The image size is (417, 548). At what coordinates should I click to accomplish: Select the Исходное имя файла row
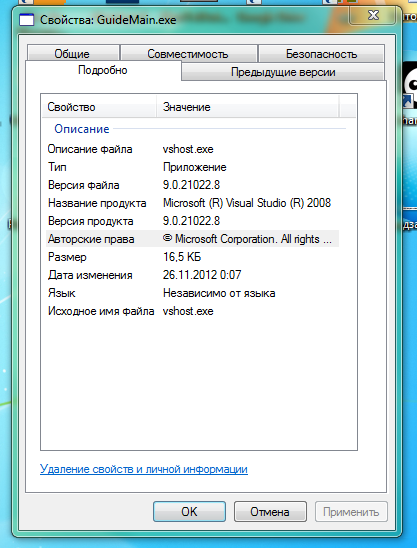(193, 311)
